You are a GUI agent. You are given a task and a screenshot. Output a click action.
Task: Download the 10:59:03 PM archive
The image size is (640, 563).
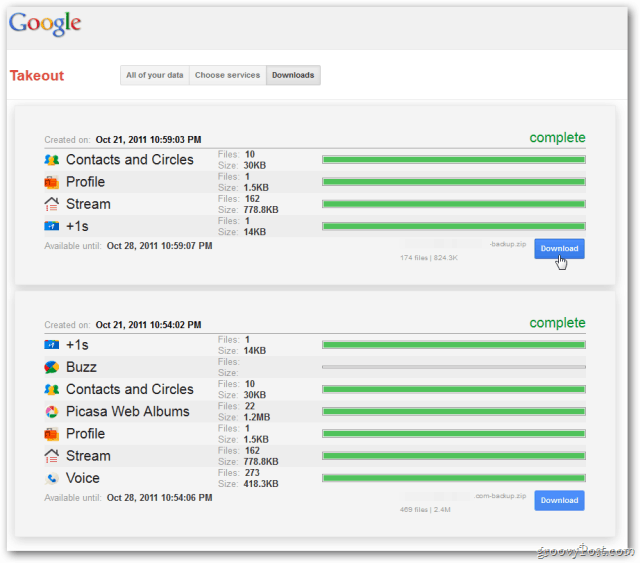[559, 248]
